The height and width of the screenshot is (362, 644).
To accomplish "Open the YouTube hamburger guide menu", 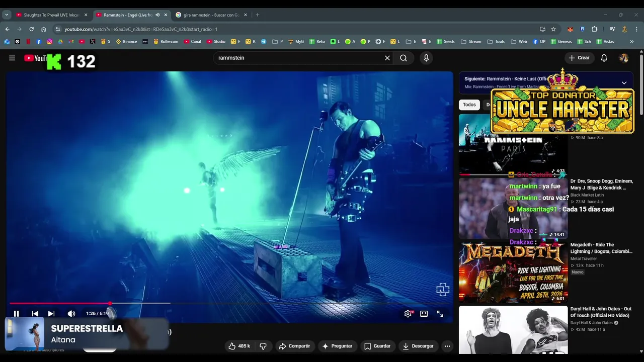I will point(12,58).
